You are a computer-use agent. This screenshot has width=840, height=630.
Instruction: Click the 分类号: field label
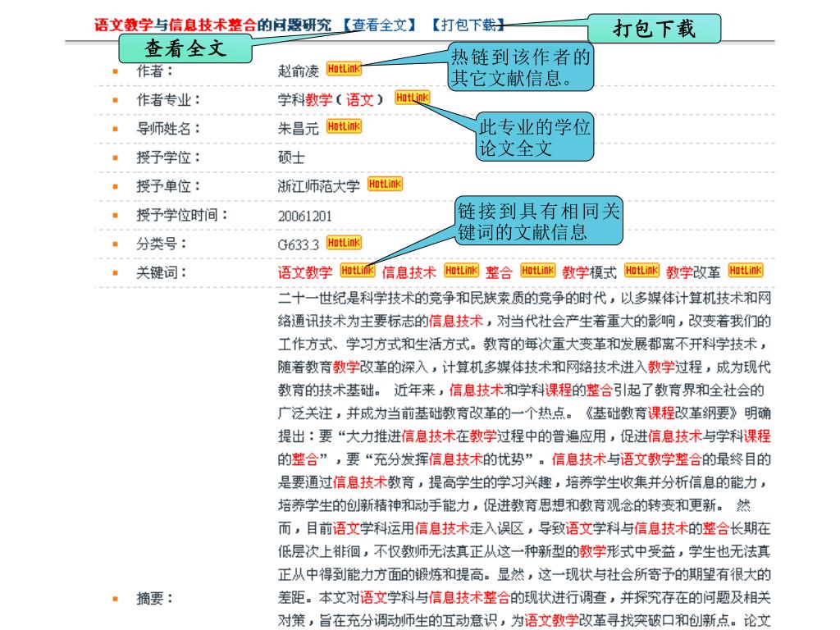[x=162, y=244]
